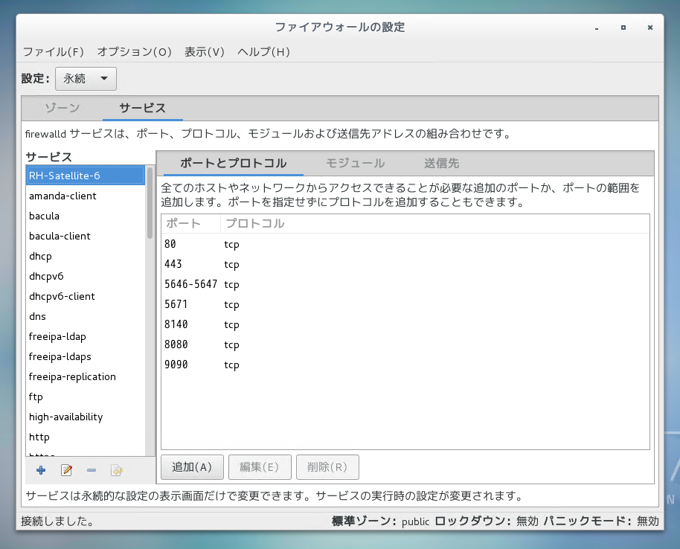Click the 編集(E) button
Image resolution: width=680 pixels, height=549 pixels.
(x=259, y=467)
